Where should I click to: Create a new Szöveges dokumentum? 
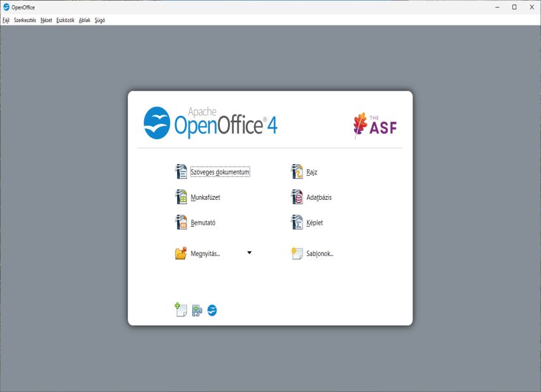pyautogui.click(x=220, y=172)
